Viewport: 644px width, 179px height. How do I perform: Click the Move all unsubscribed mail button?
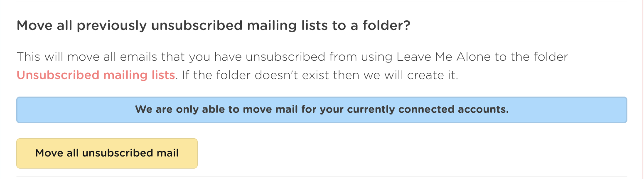pos(107,153)
